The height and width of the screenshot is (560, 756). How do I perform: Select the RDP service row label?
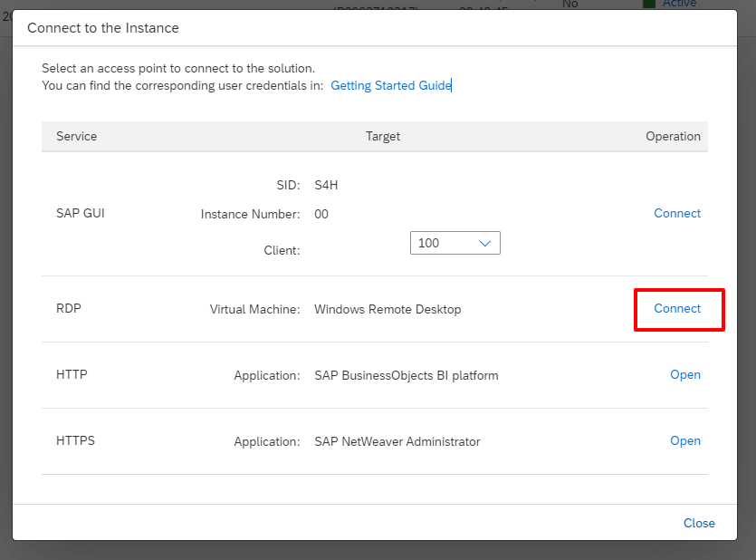pos(69,309)
